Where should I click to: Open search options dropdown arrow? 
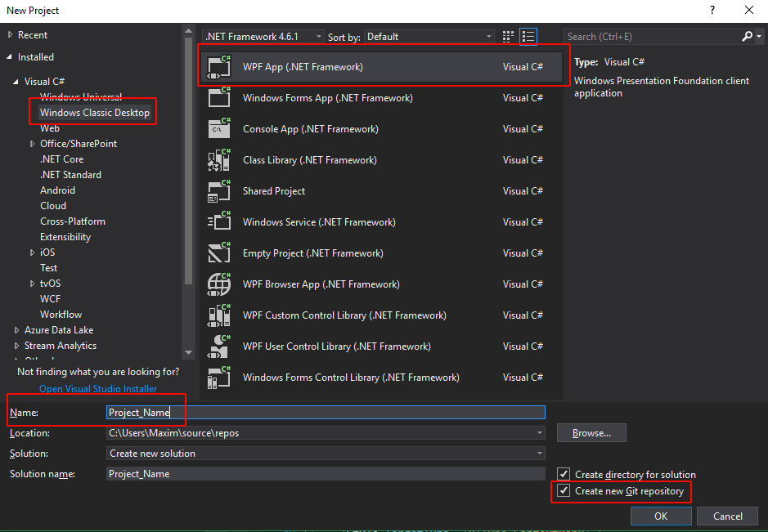click(759, 37)
